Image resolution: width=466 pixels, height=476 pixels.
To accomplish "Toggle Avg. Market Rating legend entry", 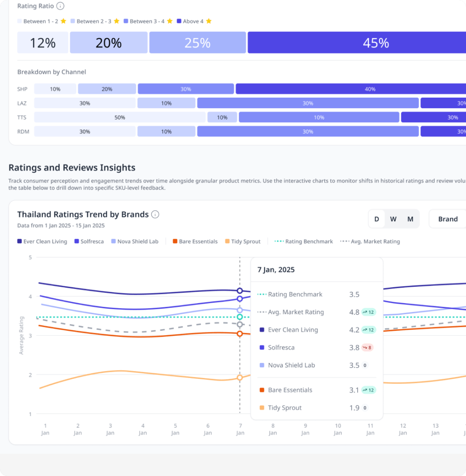I will [370, 241].
